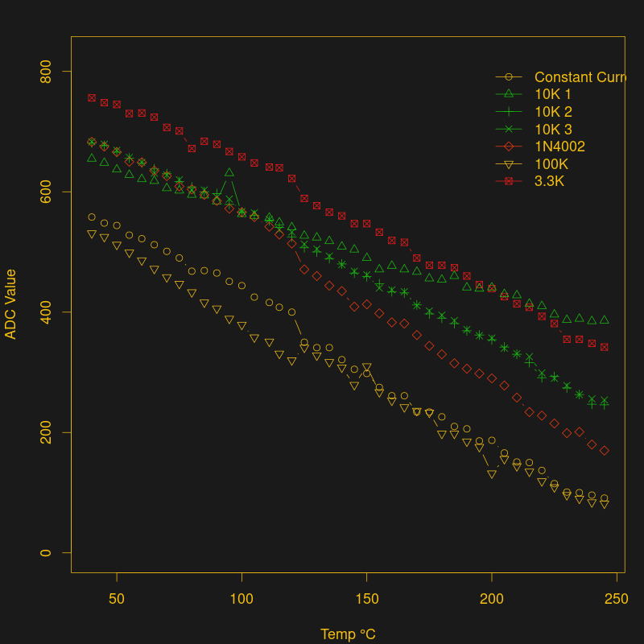Click the Constant Curr circle legend marker
Viewport: 644px width, 644px height.
click(x=508, y=77)
